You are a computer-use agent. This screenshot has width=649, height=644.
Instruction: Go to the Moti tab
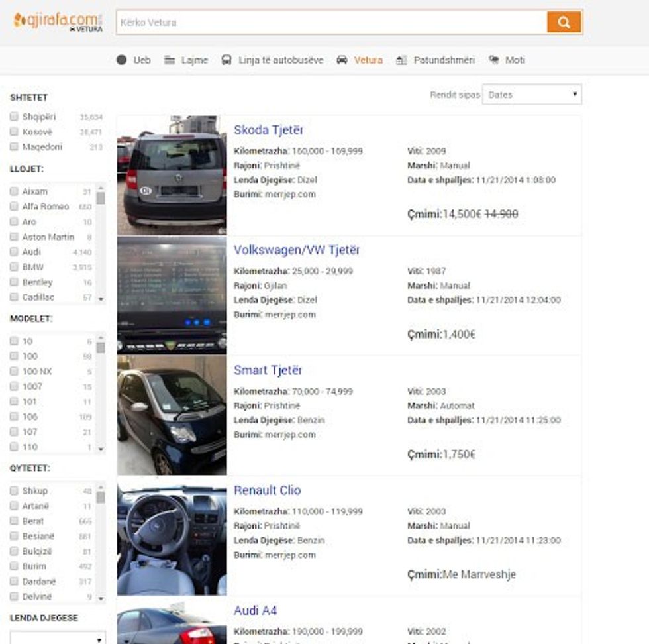tap(515, 60)
